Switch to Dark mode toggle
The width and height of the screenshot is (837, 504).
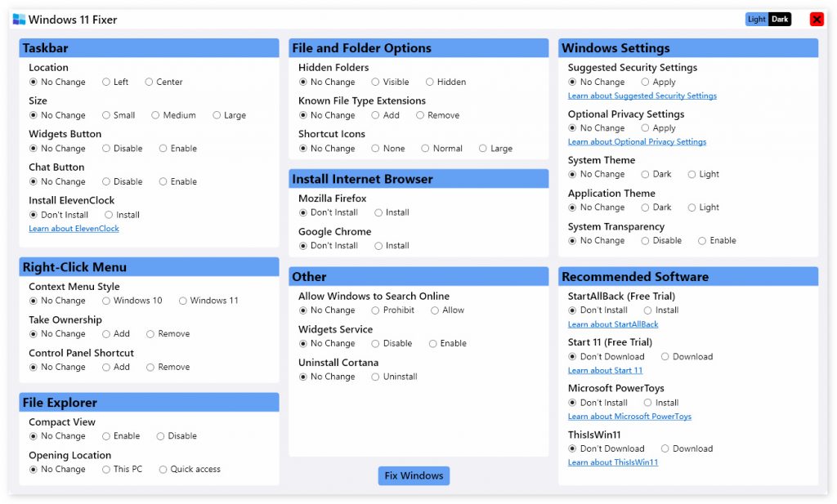[780, 20]
